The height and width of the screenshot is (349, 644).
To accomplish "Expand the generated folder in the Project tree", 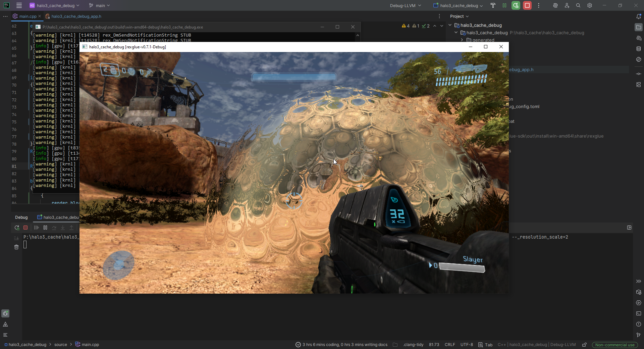I will tap(462, 40).
